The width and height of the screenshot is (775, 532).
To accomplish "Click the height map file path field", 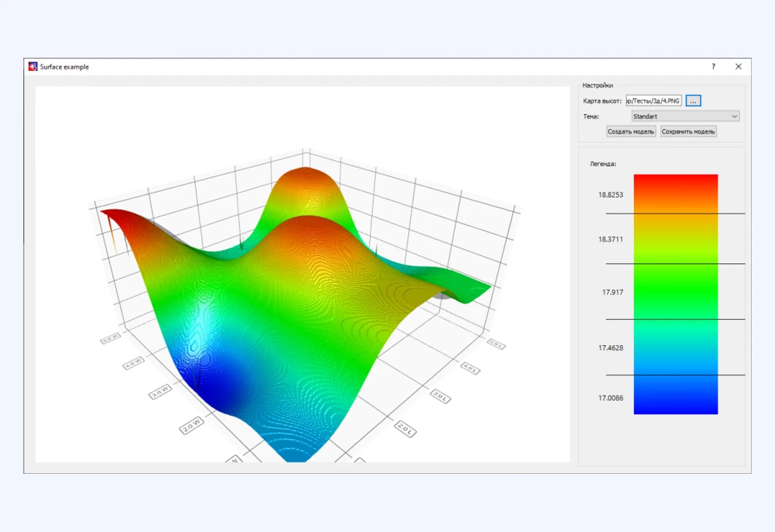I will 654,101.
